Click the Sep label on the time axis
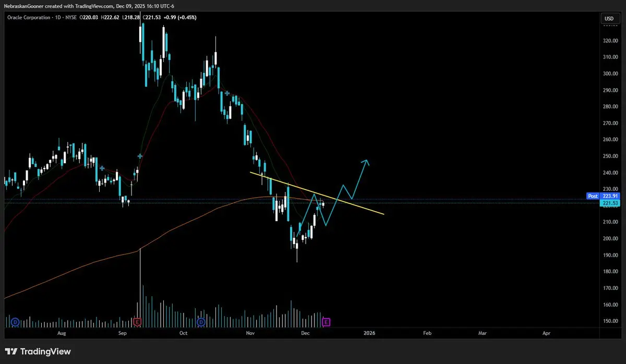Image resolution: width=626 pixels, height=364 pixels. (x=123, y=332)
